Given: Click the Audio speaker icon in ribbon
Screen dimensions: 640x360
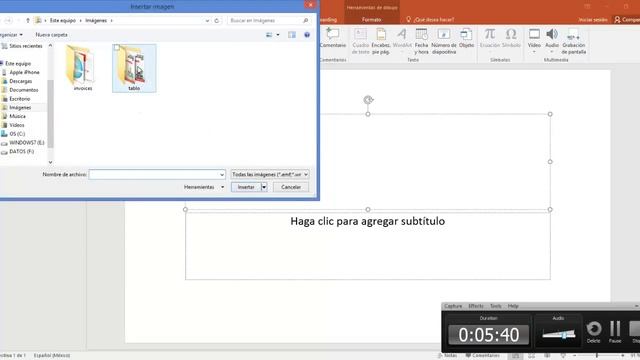Looking at the screenshot, I should tap(552, 34).
